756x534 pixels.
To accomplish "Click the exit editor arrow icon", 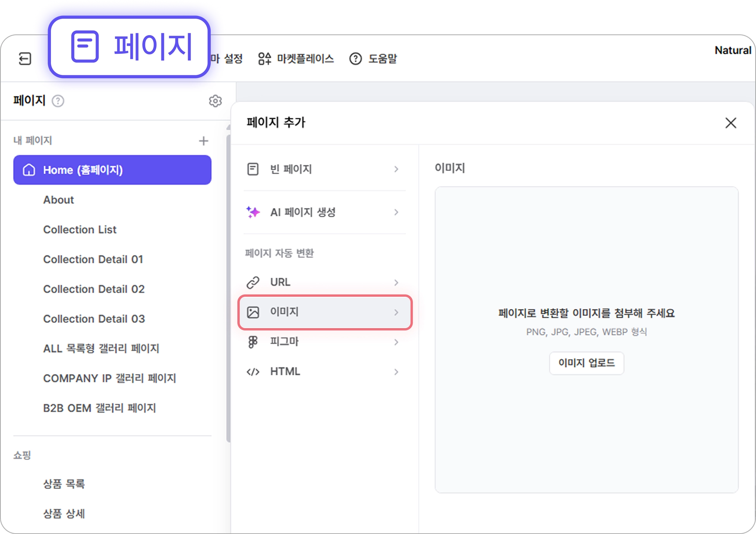I will coord(25,58).
